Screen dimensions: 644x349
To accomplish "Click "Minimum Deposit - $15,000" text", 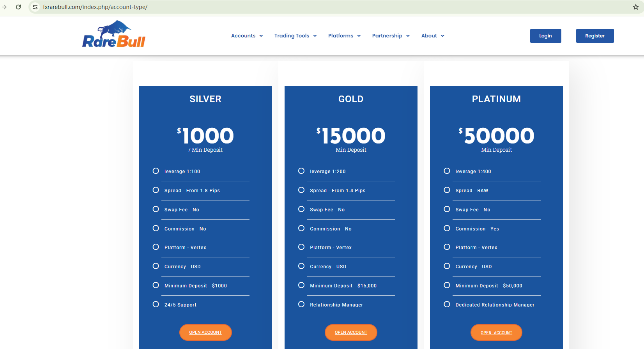I will pos(343,286).
